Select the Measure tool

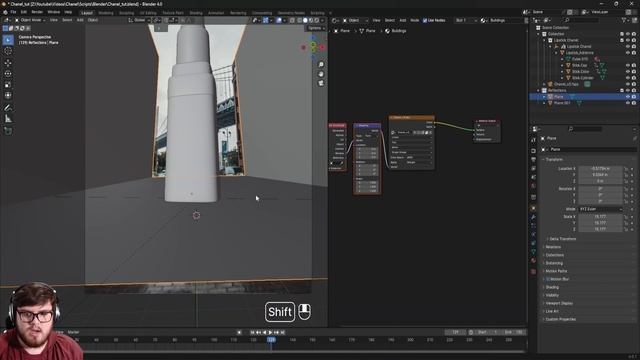pyautogui.click(x=8, y=119)
